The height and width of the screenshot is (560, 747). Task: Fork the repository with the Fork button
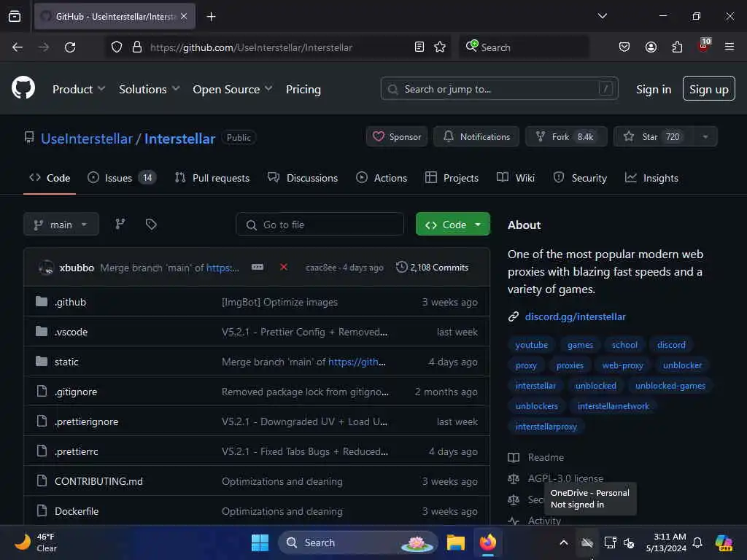pyautogui.click(x=566, y=136)
